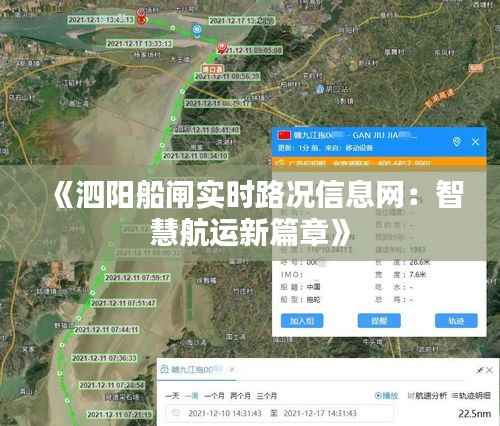Viewport: 500px width, 426px height.
Task: Click the 提醒 reminder button in popup
Action: (x=379, y=321)
